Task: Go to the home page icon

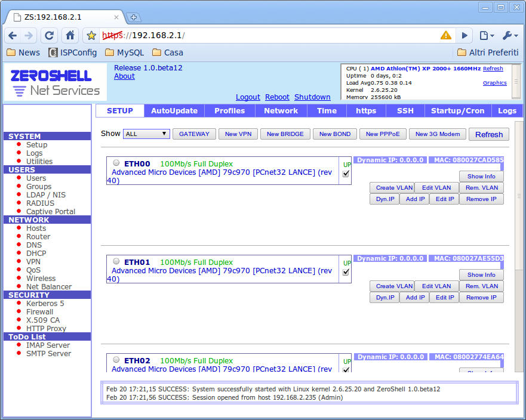Action: pyautogui.click(x=70, y=36)
